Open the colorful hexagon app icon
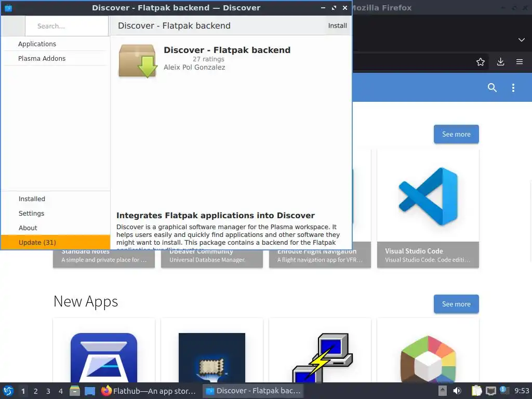Screen dimensions: 532x399 point(428,359)
